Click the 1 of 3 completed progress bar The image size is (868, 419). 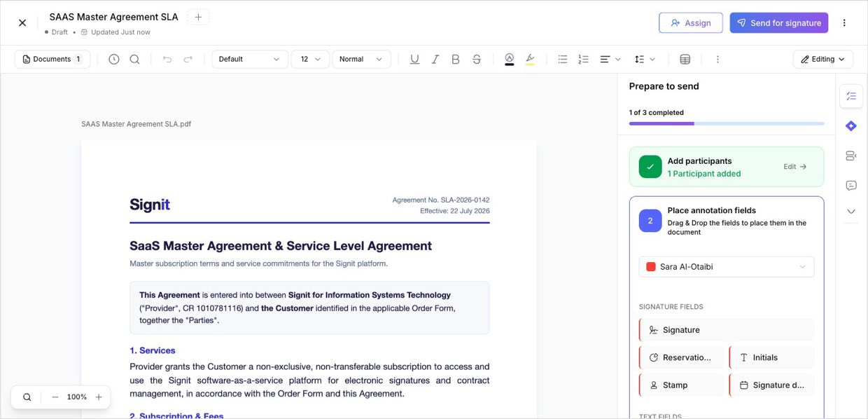tap(727, 124)
